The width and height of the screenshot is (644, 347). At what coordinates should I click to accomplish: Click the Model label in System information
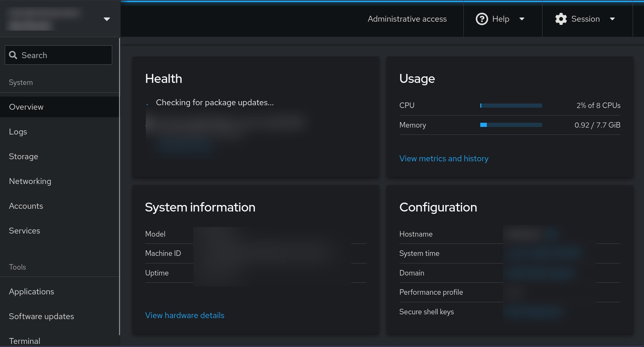click(x=155, y=234)
